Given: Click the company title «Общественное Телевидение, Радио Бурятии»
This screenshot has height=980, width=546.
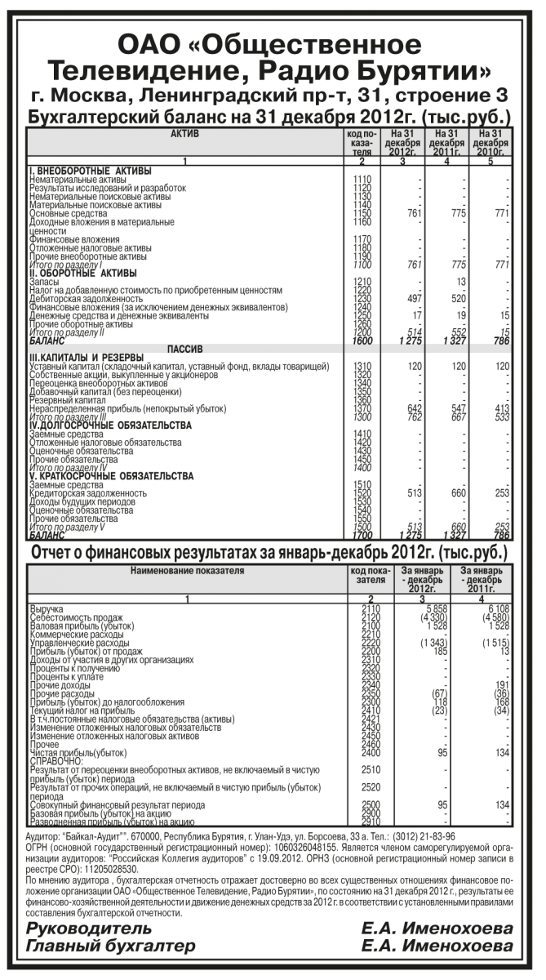Looking at the screenshot, I should point(273,58).
